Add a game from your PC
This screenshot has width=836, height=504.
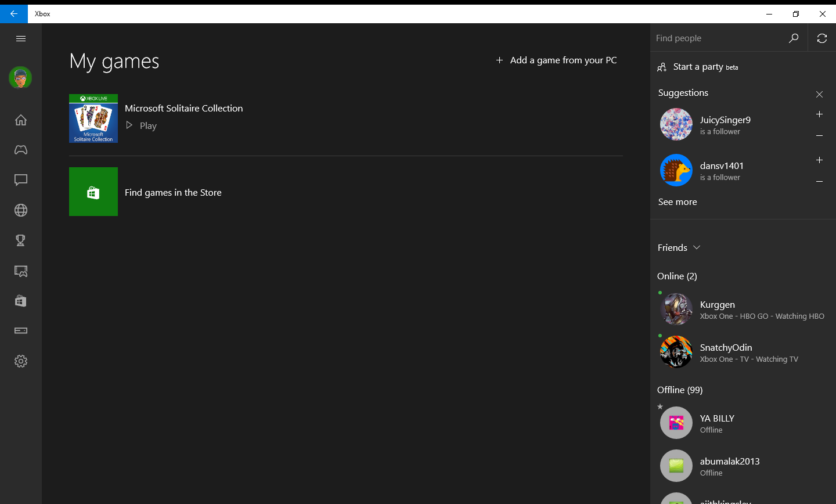[x=556, y=60]
